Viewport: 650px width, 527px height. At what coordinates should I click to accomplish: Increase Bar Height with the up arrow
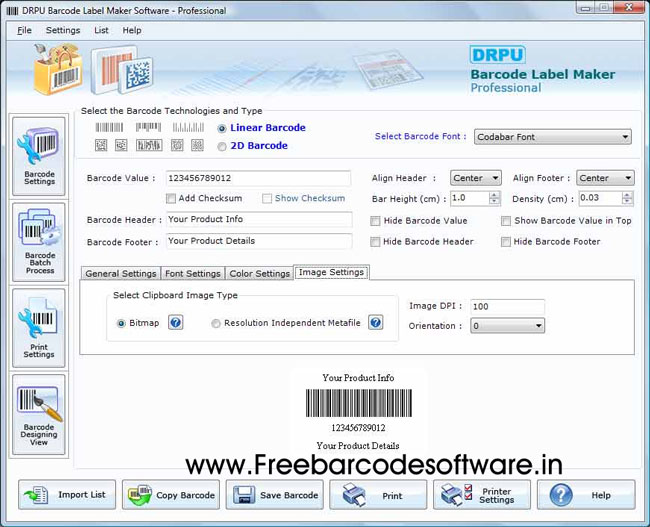coord(494,195)
